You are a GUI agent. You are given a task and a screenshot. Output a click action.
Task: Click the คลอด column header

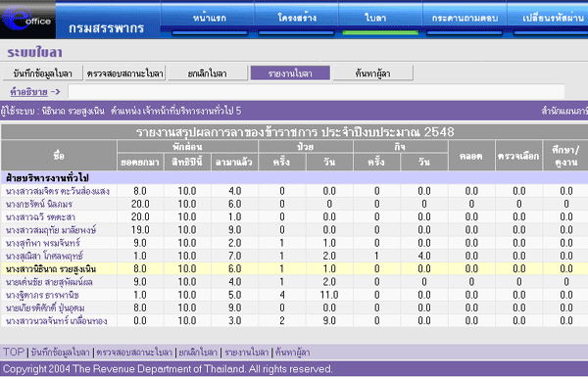coord(471,156)
